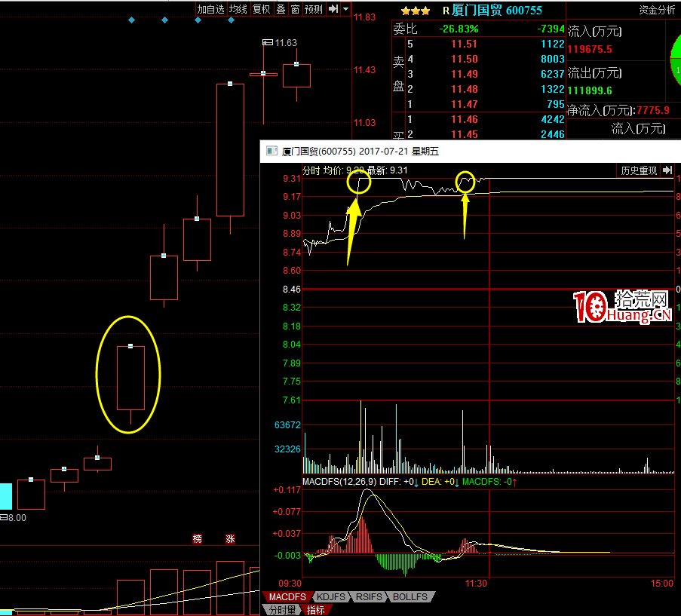Click buy-2 price 11.45
Screen dimensions: 681x616
pyautogui.click(x=464, y=134)
